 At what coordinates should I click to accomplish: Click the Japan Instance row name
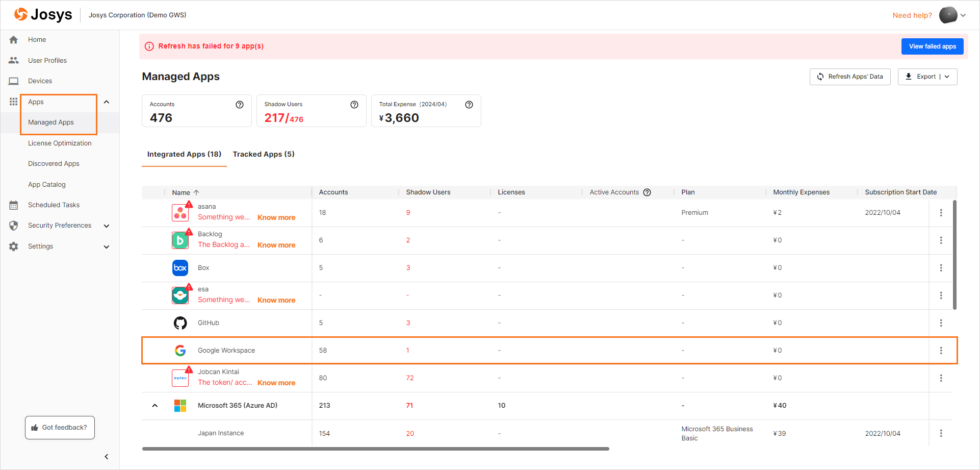[x=221, y=433]
